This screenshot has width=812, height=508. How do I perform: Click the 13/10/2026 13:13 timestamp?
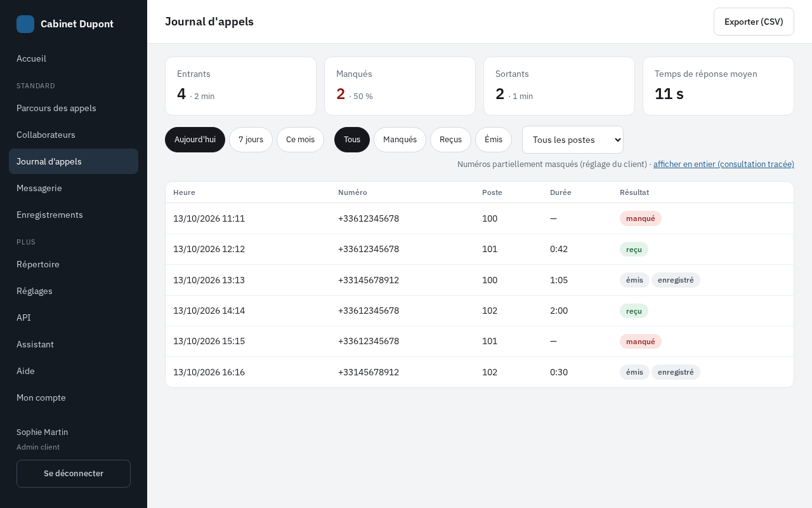point(209,280)
